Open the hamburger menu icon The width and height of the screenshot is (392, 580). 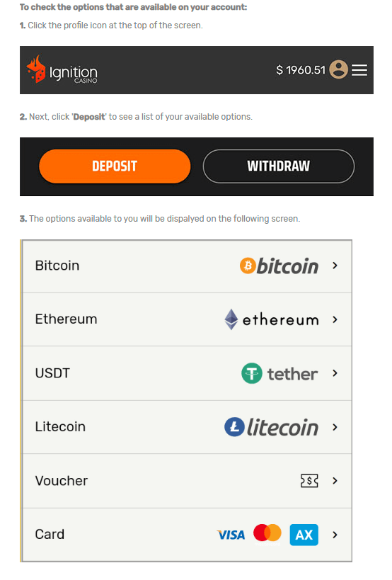(359, 70)
